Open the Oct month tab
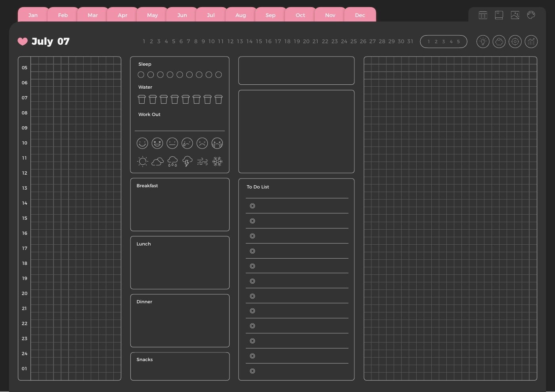555x392 pixels. (x=300, y=15)
